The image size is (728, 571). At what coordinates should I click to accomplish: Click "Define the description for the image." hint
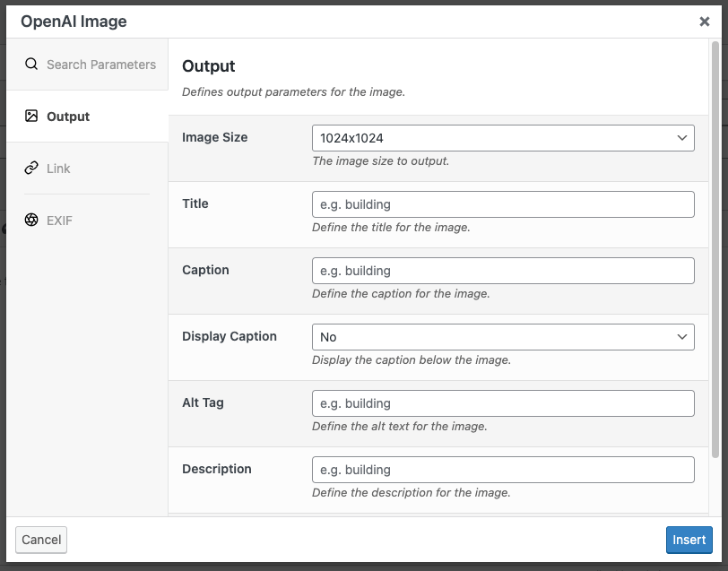point(412,492)
